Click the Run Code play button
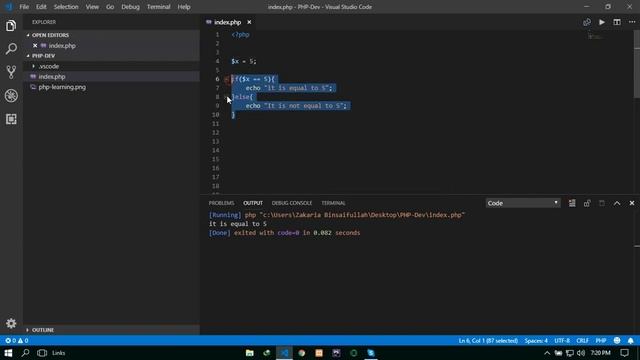 pyautogui.click(x=602, y=22)
